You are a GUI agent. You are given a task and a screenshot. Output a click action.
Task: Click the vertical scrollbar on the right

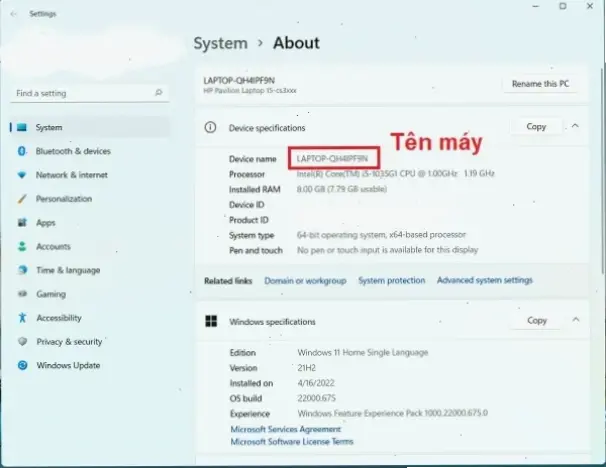(603, 170)
